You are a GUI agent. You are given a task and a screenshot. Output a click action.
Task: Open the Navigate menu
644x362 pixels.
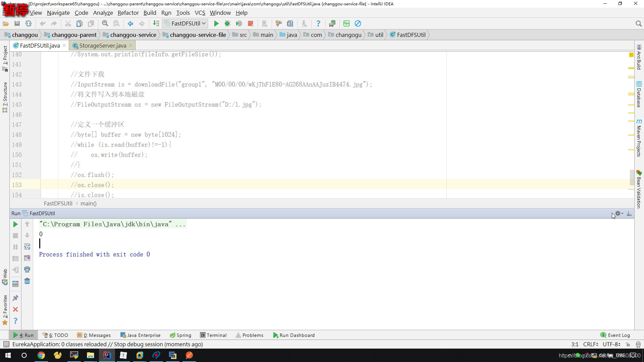click(x=58, y=13)
